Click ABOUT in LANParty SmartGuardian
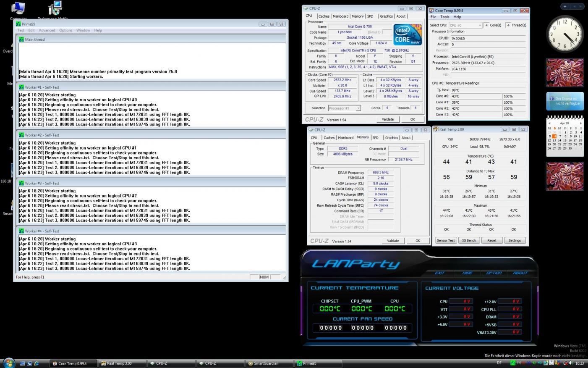 click(x=520, y=273)
